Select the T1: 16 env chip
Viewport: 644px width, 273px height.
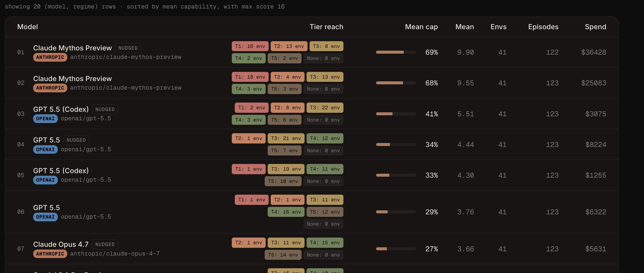(250, 46)
